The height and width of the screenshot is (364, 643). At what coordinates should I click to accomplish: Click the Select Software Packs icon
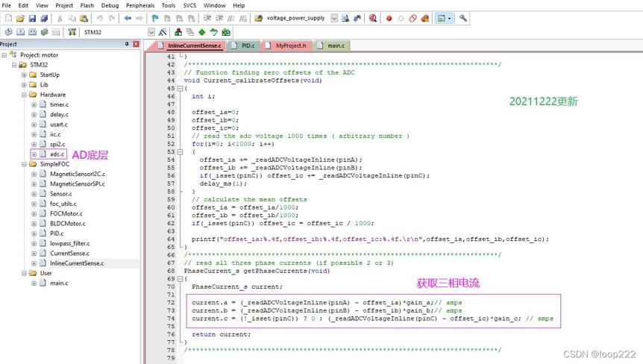coord(213,32)
